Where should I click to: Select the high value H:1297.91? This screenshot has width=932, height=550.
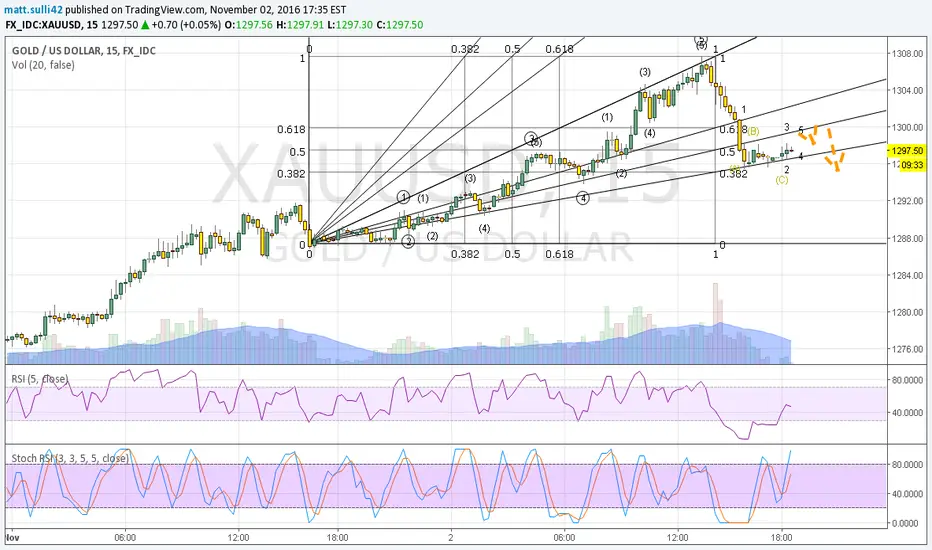(x=300, y=25)
